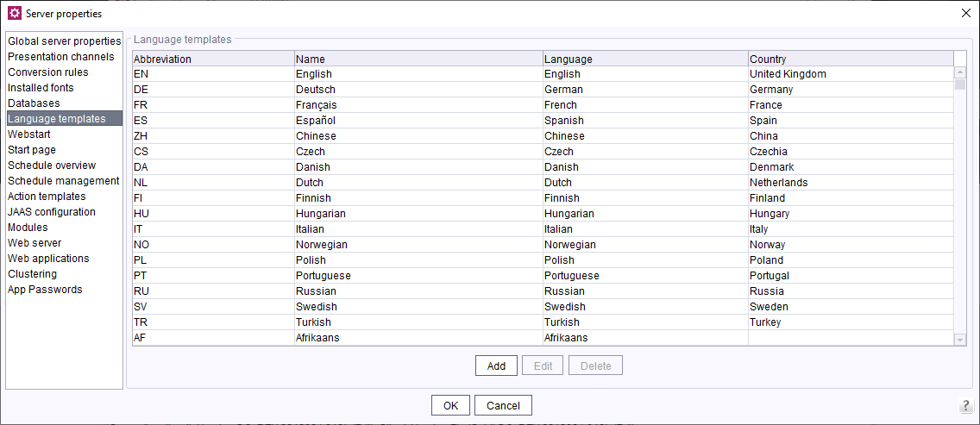Screen dimensions: 980x425
Task: Click the Hungary country cell
Action: pyautogui.click(x=851, y=213)
